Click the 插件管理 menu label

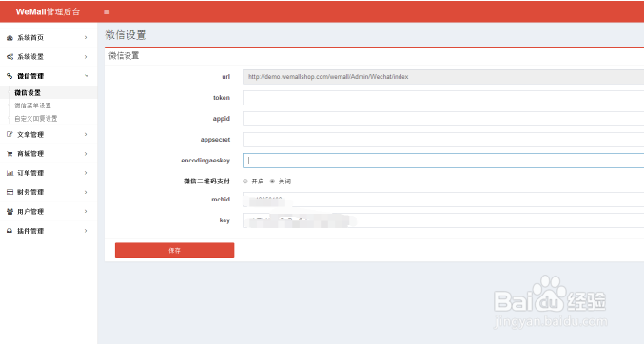[30, 231]
